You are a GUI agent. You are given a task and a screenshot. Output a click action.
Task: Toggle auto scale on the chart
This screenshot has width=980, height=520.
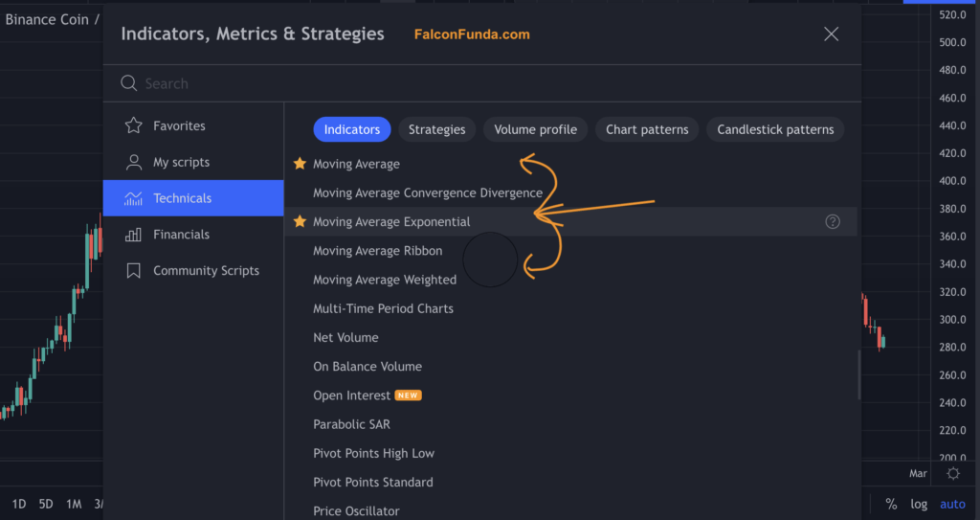pyautogui.click(x=952, y=504)
